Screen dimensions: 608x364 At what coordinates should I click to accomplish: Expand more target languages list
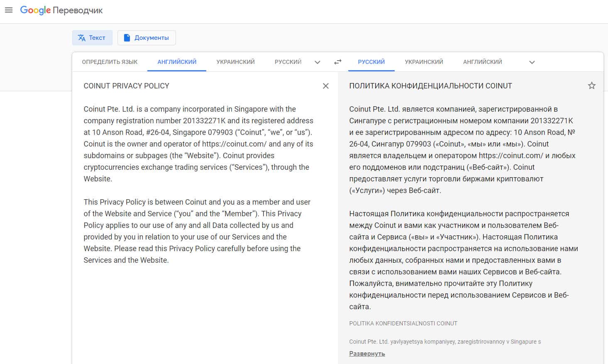tap(532, 62)
